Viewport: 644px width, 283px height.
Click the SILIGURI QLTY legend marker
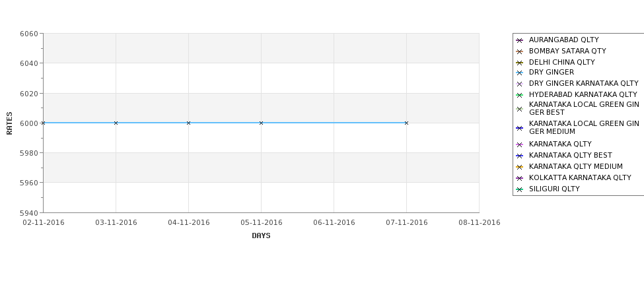(520, 189)
